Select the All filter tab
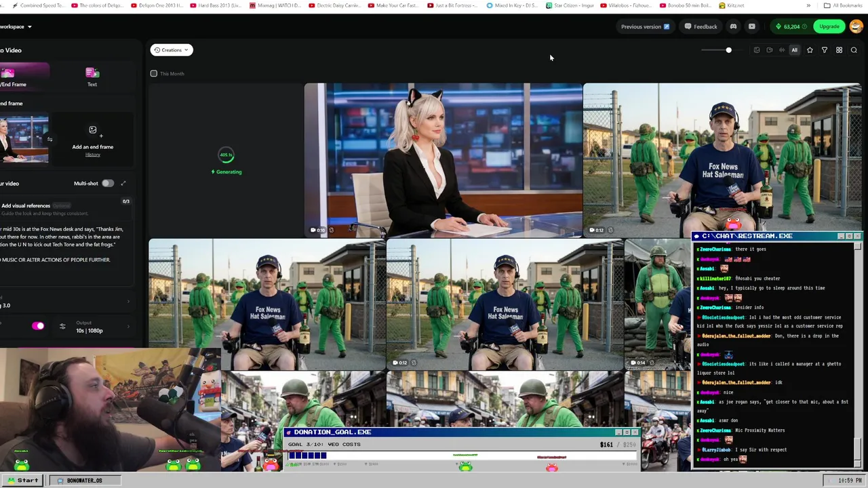This screenshot has width=868, height=488. click(794, 50)
